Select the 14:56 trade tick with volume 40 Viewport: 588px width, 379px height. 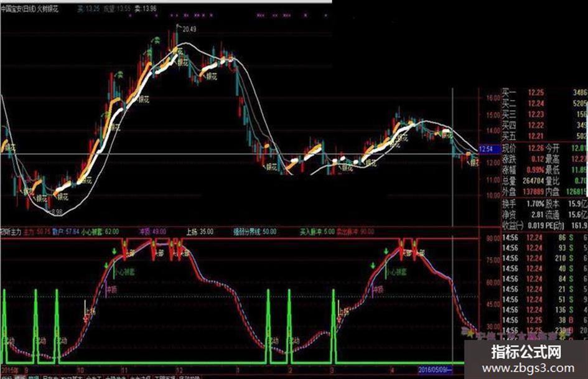coord(545,269)
